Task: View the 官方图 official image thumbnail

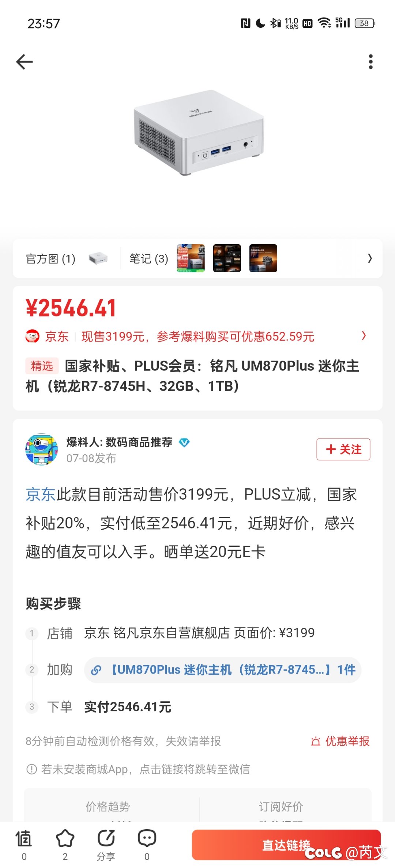Action: click(x=98, y=258)
